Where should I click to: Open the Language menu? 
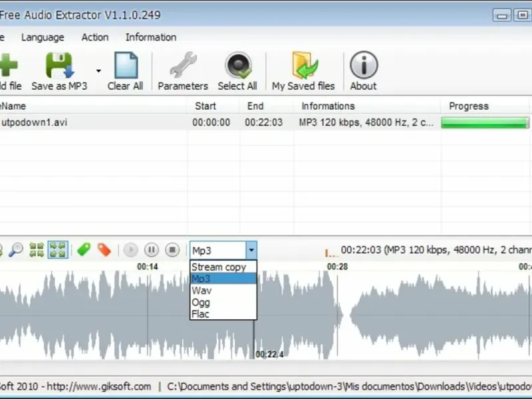pos(43,37)
